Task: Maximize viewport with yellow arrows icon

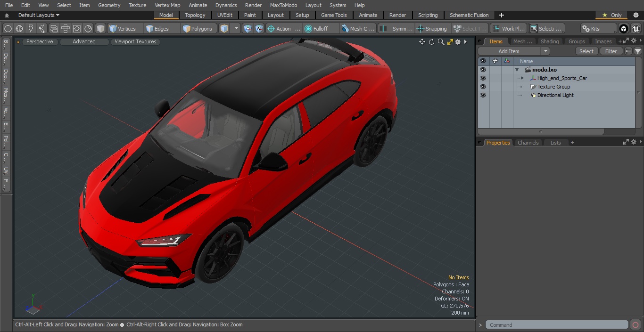Action: coord(450,42)
